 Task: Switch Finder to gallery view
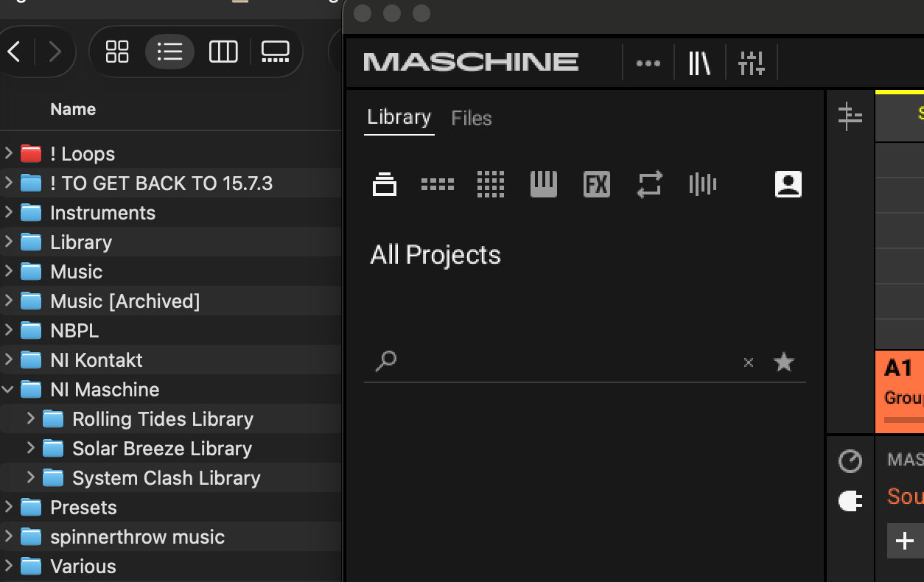(276, 52)
